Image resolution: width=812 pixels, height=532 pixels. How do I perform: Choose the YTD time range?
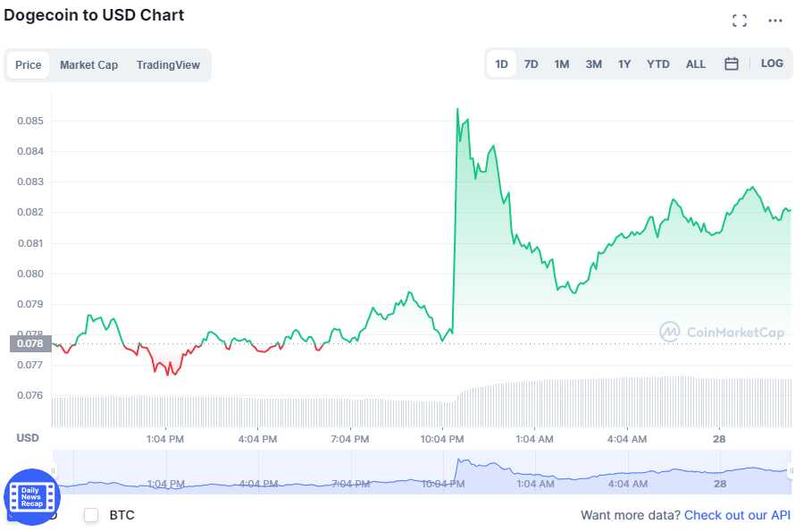click(x=657, y=63)
